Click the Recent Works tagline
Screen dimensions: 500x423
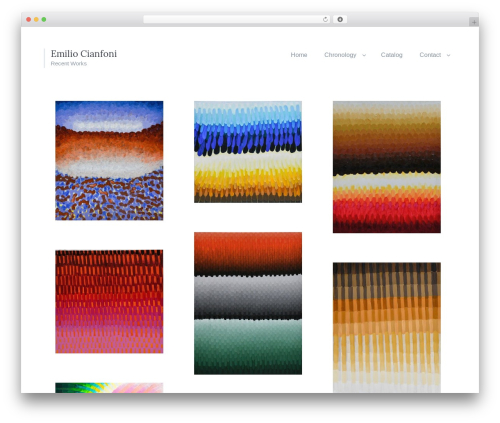[x=69, y=64]
